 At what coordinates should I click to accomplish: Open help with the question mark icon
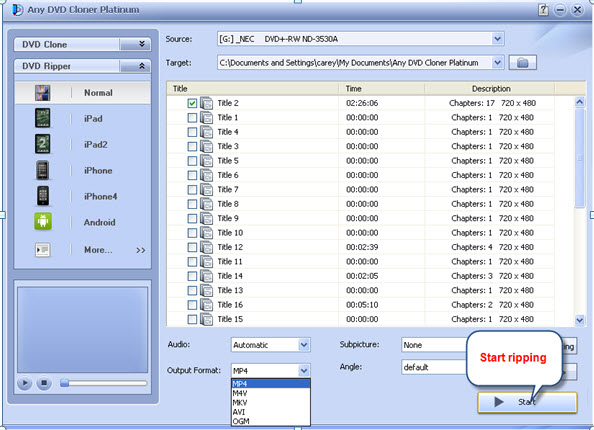click(x=543, y=10)
